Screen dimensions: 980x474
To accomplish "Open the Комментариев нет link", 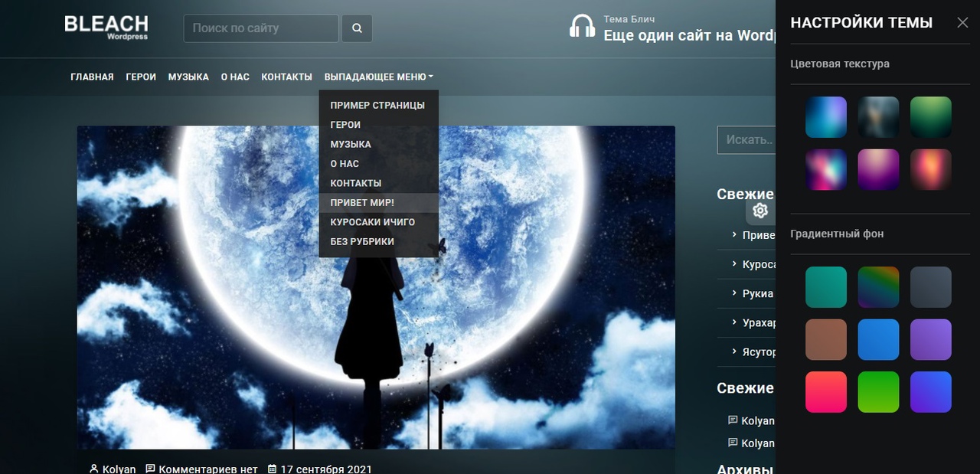I will click(x=207, y=469).
